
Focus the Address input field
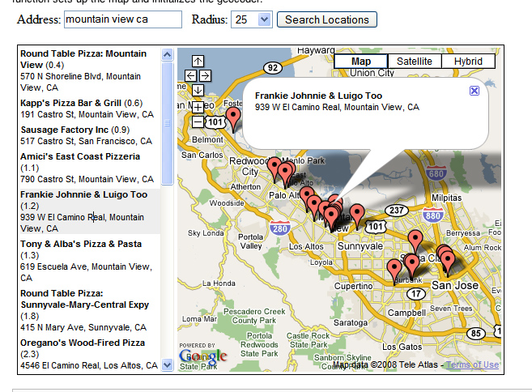123,19
